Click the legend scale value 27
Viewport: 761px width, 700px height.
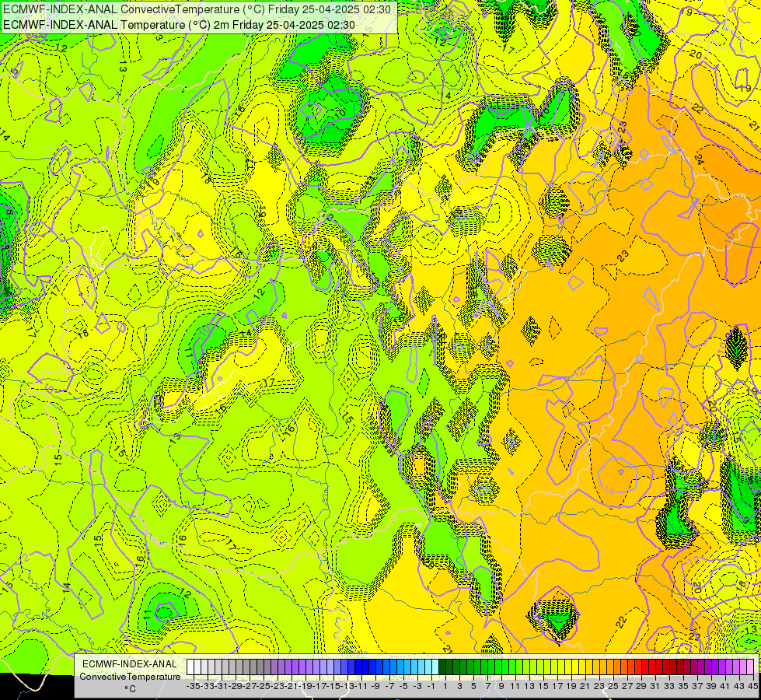627,686
